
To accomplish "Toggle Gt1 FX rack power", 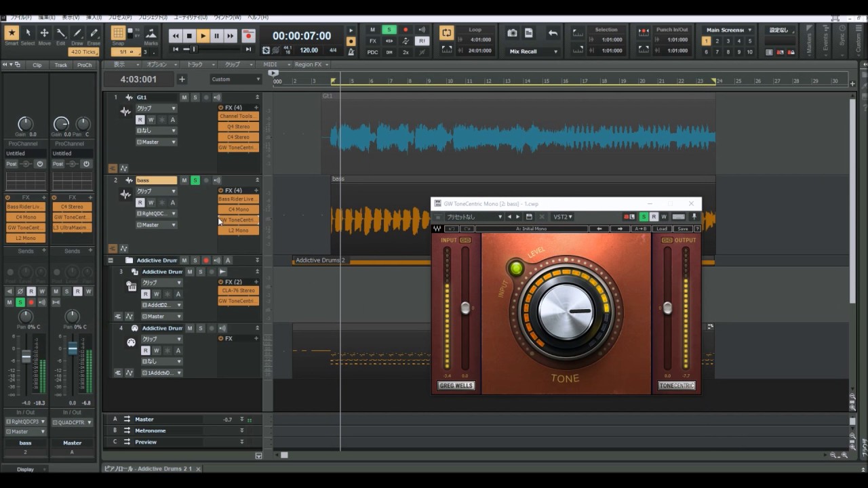I will pyautogui.click(x=221, y=107).
